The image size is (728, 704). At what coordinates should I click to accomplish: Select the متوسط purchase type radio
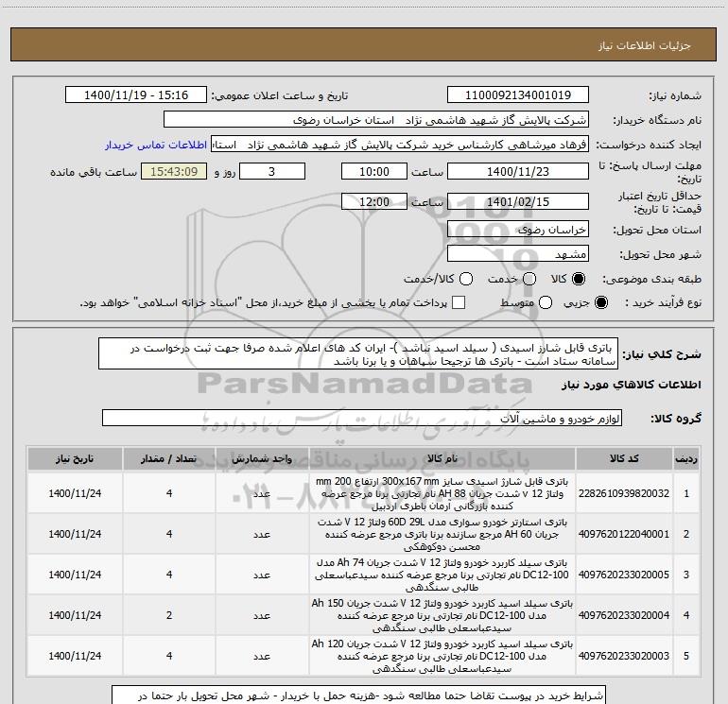pos(544,303)
